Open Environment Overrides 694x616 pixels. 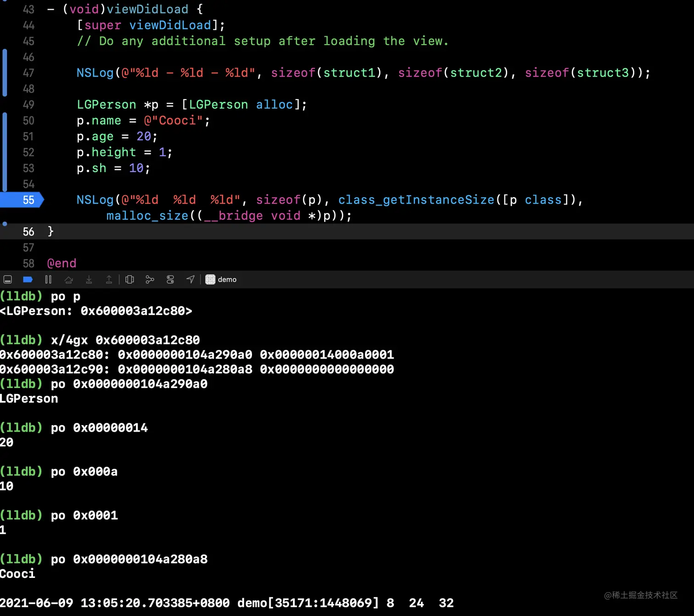170,279
